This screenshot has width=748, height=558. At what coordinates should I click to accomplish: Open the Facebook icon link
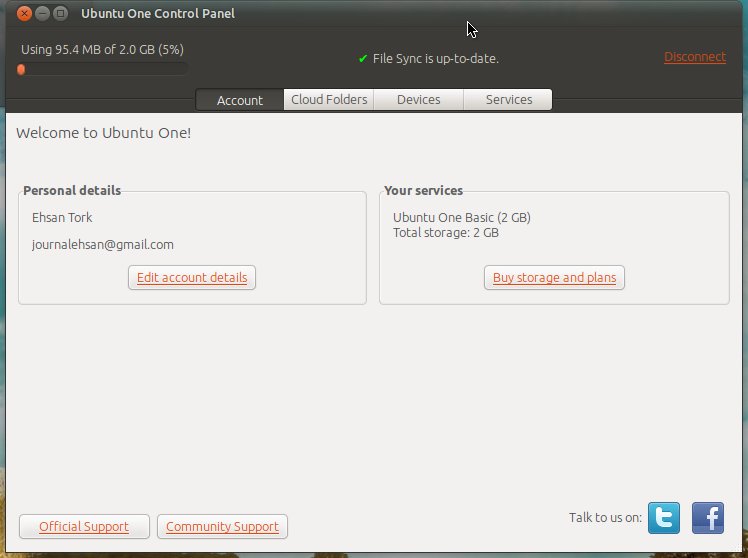(x=708, y=517)
